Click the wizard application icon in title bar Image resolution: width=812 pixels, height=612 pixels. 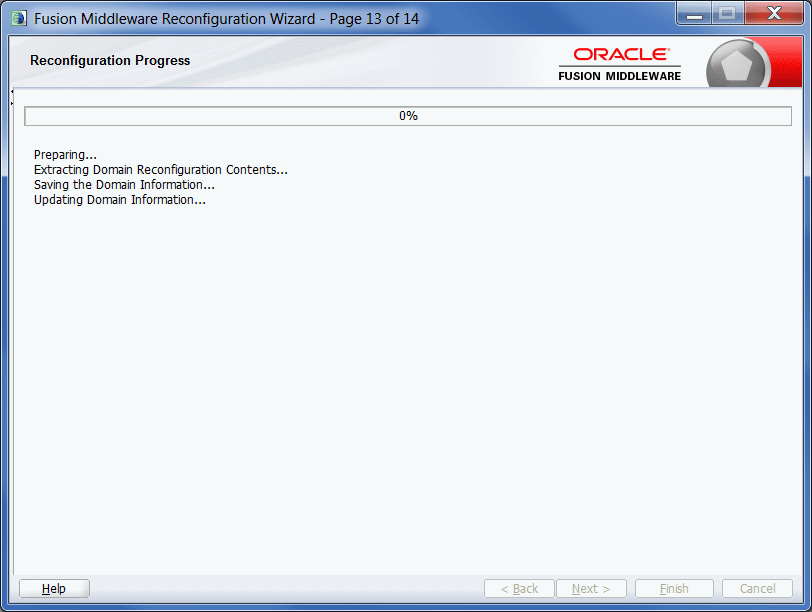pyautogui.click(x=19, y=18)
